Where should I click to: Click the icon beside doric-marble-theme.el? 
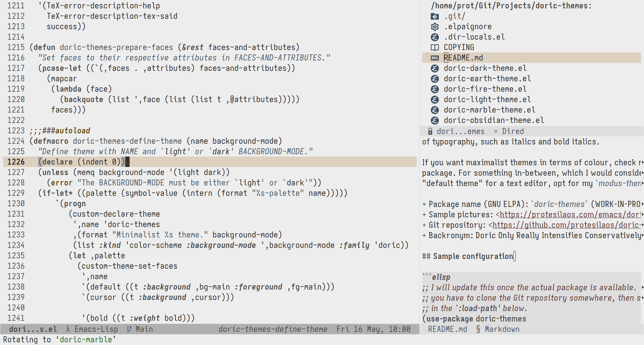pyautogui.click(x=435, y=110)
